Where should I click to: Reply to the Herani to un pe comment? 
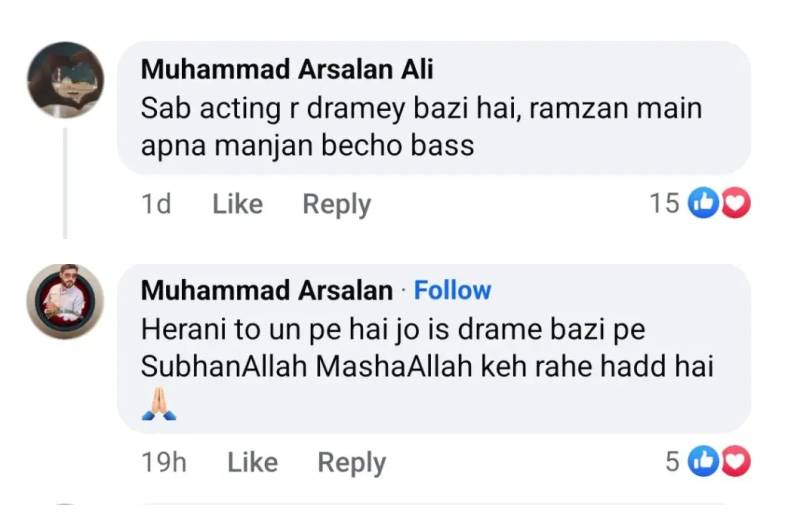352,463
